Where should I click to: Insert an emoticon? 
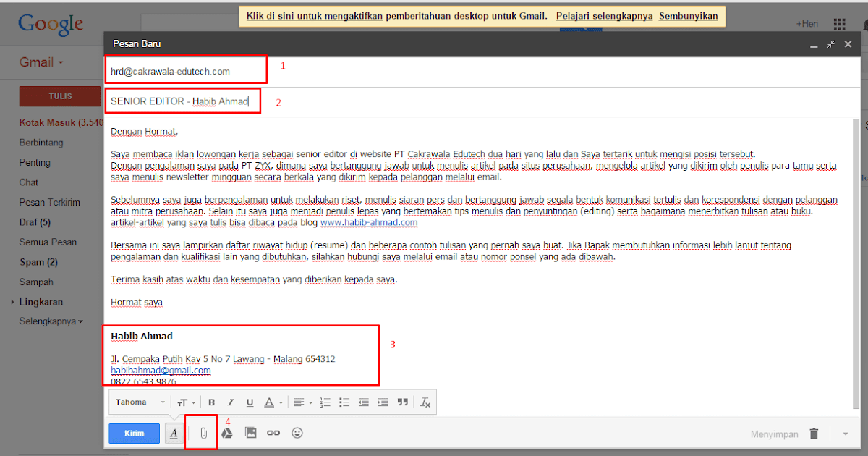pyautogui.click(x=297, y=432)
